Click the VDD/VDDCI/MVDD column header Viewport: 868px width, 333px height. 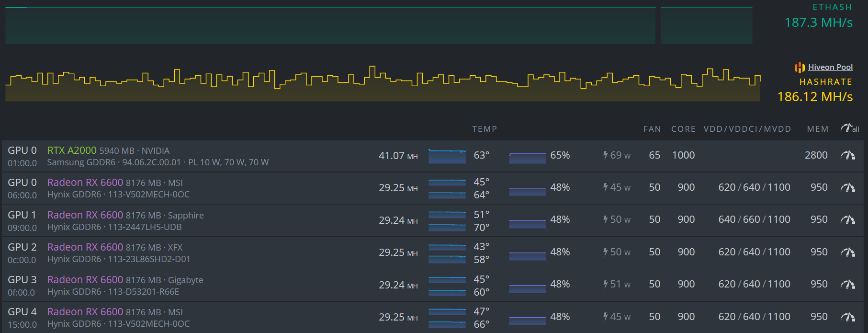747,129
